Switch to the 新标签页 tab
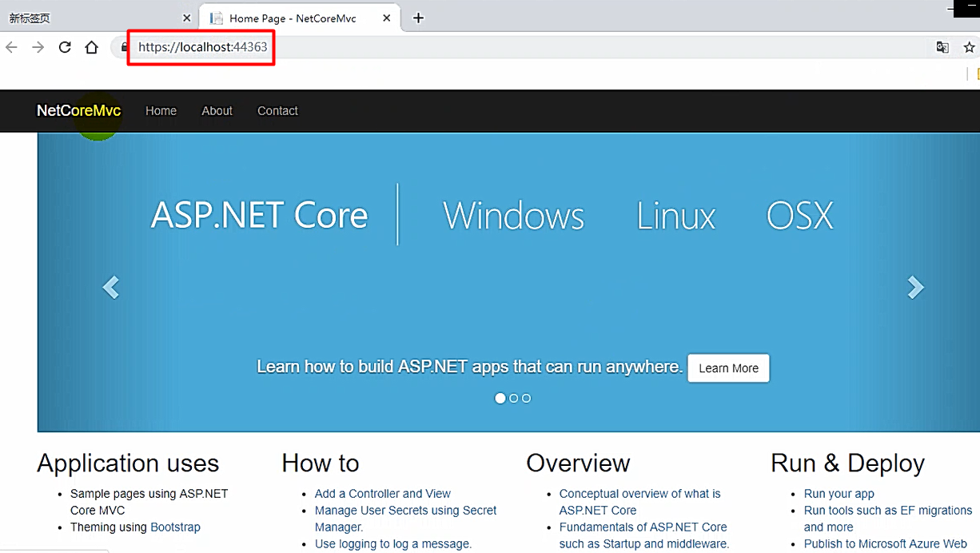980x553 pixels. point(98,18)
